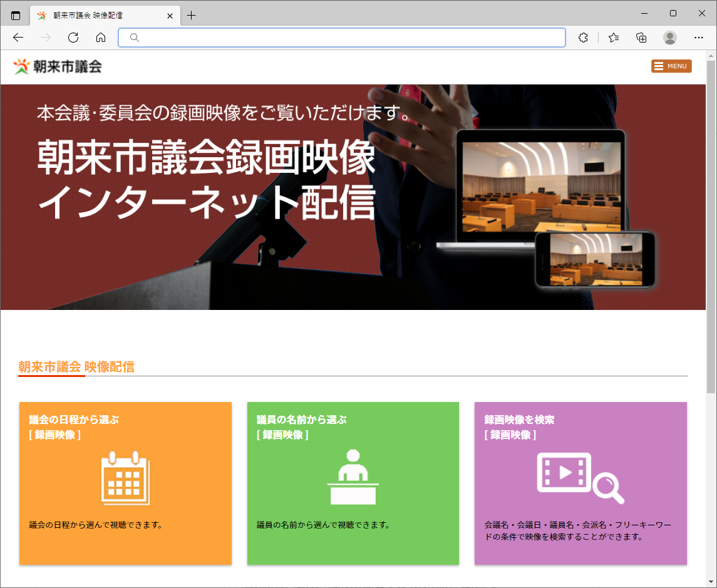The height and width of the screenshot is (588, 717).
Task: Click the scrollbar down arrow
Action: [x=711, y=582]
